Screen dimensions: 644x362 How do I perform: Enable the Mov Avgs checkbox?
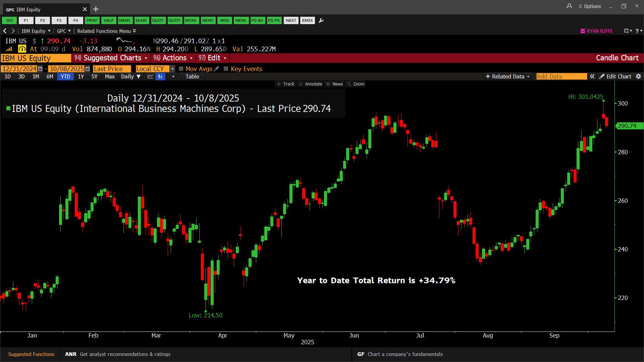click(x=181, y=69)
